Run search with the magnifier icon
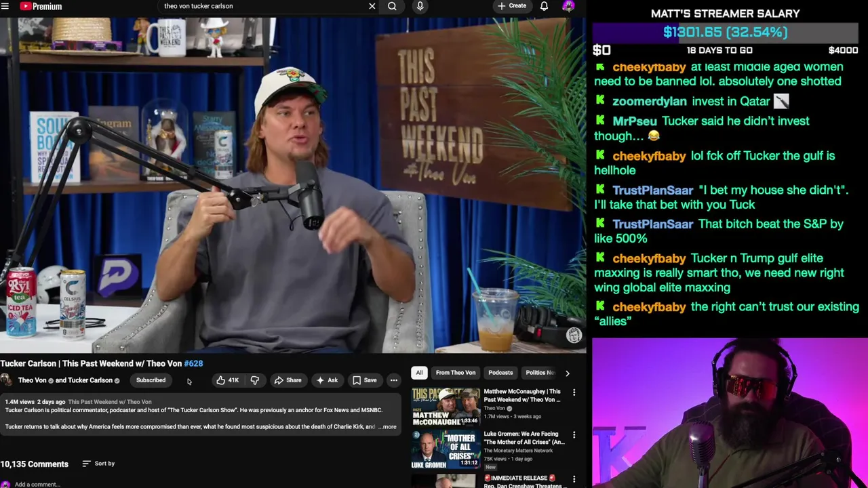 (x=392, y=6)
